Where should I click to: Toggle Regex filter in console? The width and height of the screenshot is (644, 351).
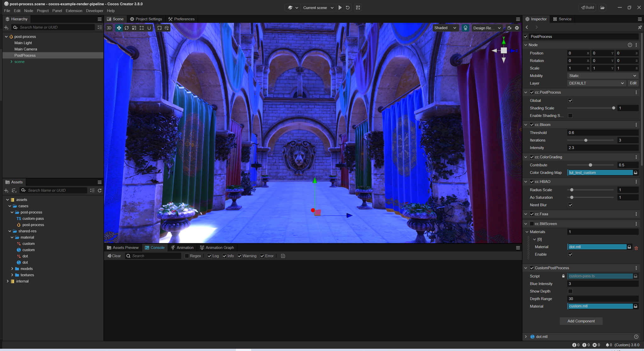coord(187,256)
